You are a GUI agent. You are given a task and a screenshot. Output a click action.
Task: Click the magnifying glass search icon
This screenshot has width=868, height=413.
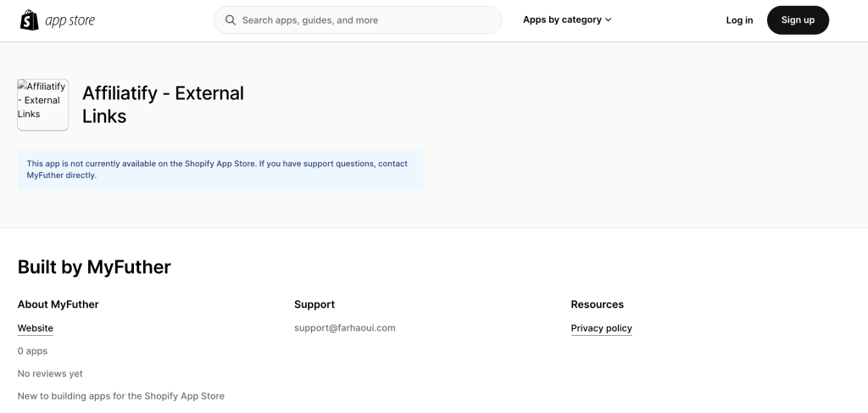pos(230,20)
